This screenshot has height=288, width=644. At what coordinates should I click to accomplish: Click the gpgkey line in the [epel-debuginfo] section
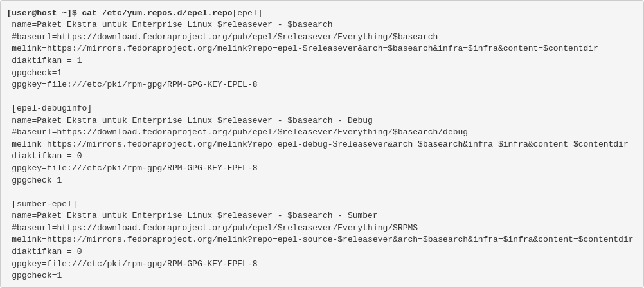click(x=134, y=168)
